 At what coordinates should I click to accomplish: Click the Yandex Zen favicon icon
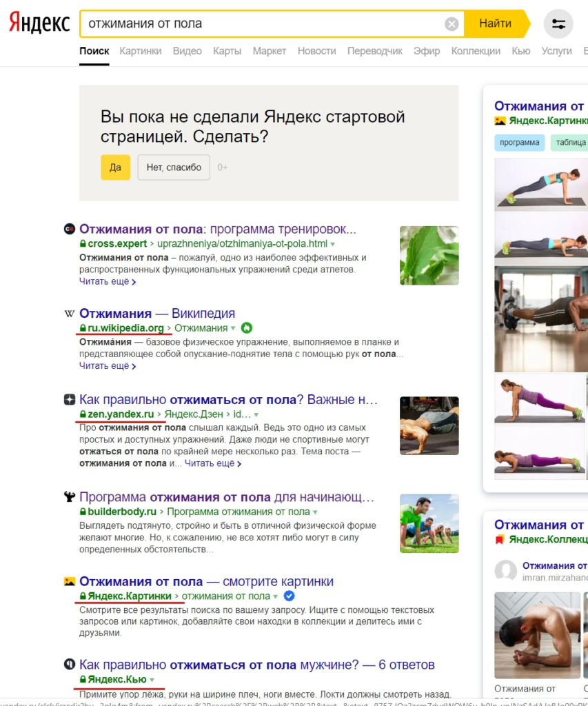[x=70, y=399]
